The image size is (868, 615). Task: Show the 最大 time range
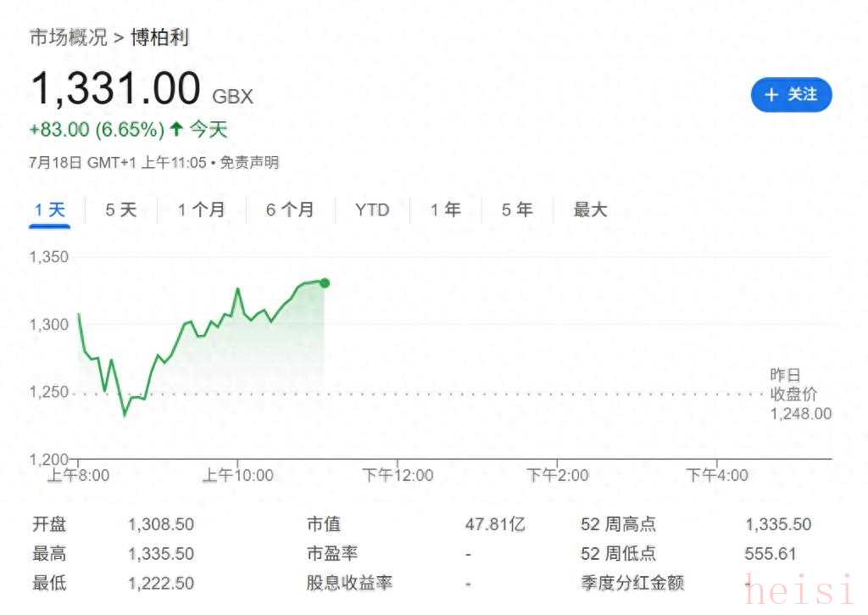[x=590, y=210]
